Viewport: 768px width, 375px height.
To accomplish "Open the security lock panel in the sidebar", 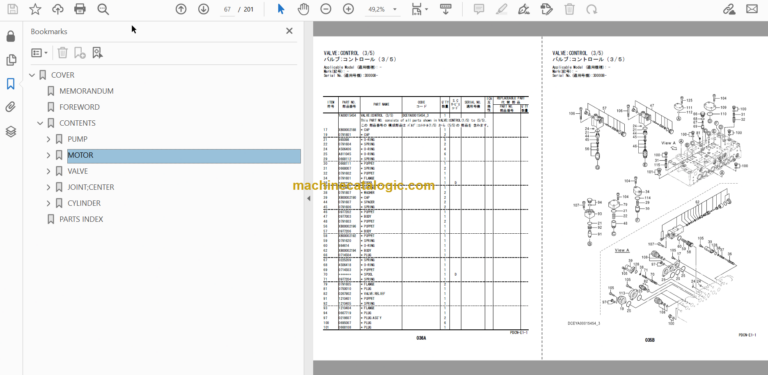I will pos(11,36).
